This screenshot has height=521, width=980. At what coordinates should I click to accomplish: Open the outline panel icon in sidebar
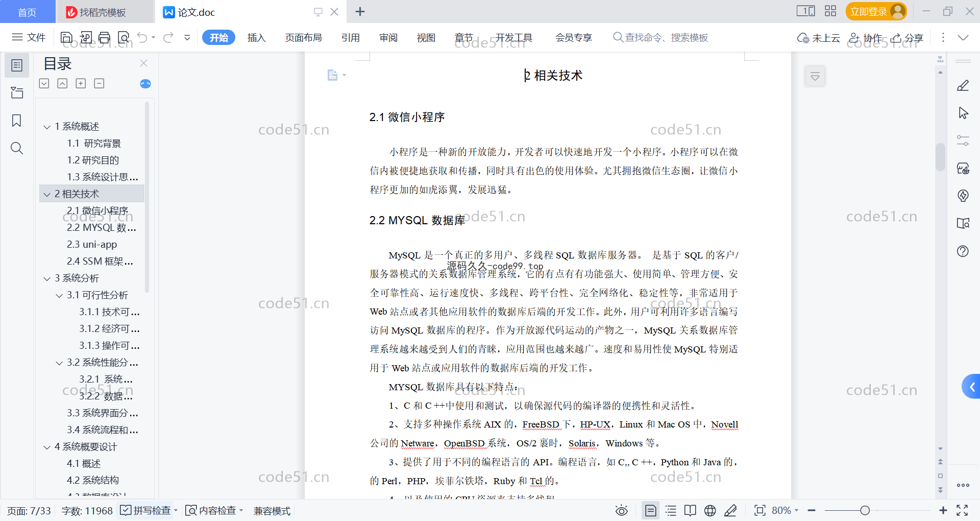(17, 65)
